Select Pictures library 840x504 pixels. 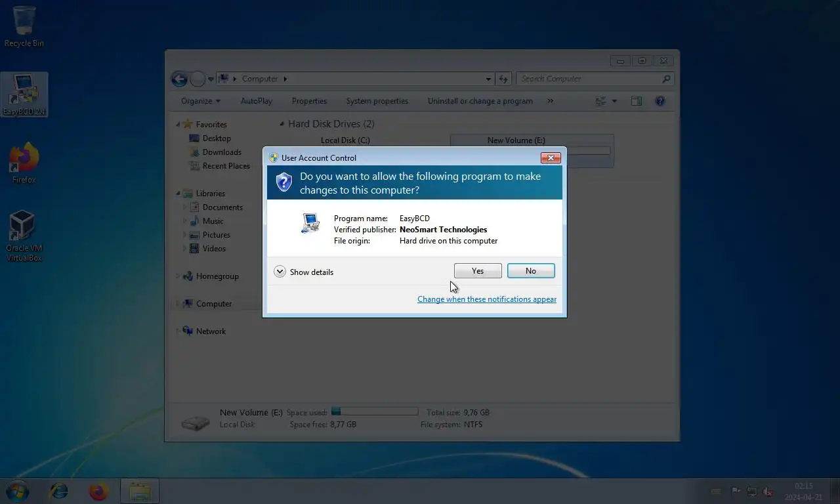click(216, 235)
